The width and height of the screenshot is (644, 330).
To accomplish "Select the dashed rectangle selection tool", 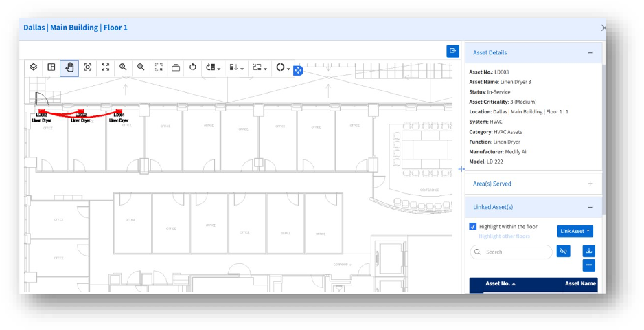I will (x=159, y=67).
